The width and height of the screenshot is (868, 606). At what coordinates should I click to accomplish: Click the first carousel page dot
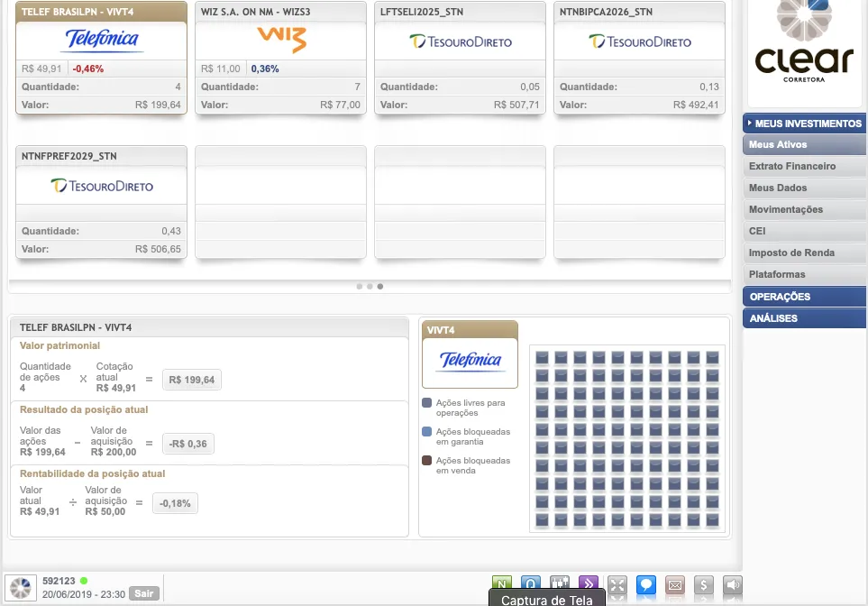[359, 287]
